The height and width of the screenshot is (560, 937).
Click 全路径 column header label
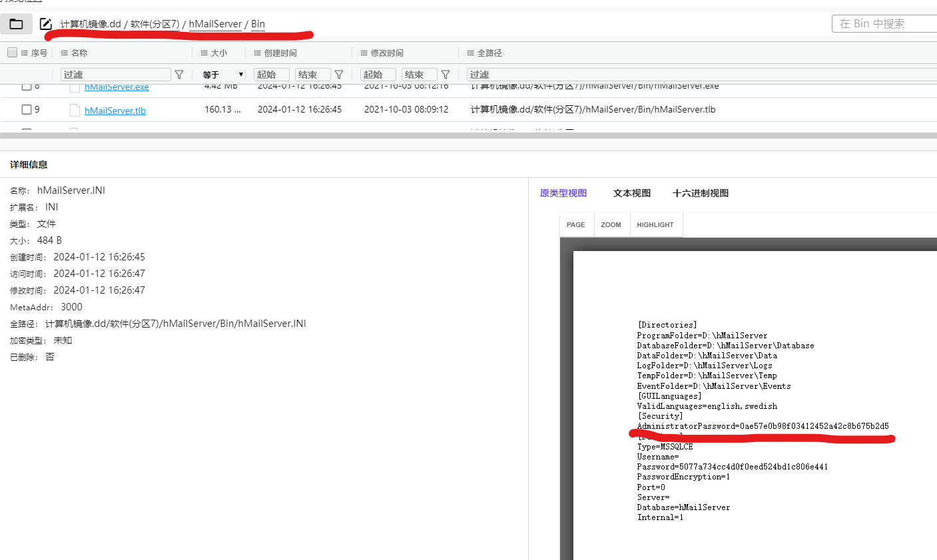pyautogui.click(x=489, y=53)
